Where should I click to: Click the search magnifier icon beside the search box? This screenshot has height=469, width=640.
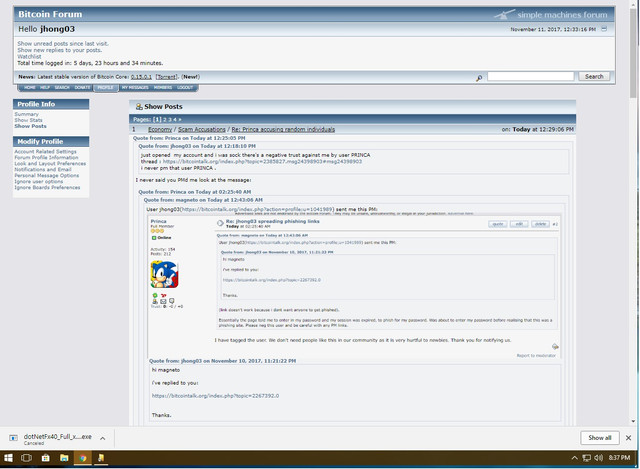point(479,78)
